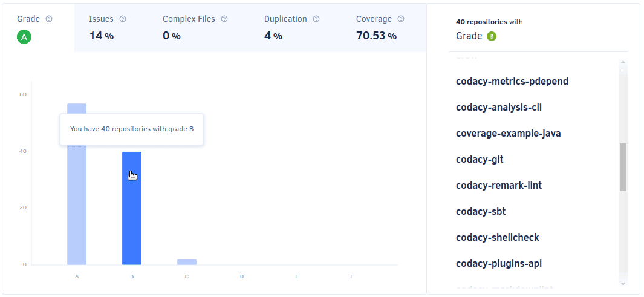This screenshot has width=644, height=297.
Task: Open the help icon next to Issues
Action: 122,19
